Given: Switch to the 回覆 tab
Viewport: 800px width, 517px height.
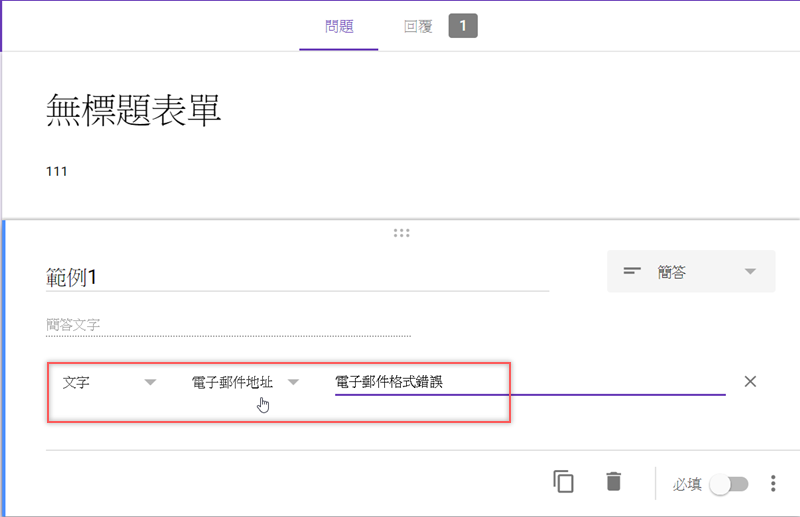Looking at the screenshot, I should click(x=418, y=26).
